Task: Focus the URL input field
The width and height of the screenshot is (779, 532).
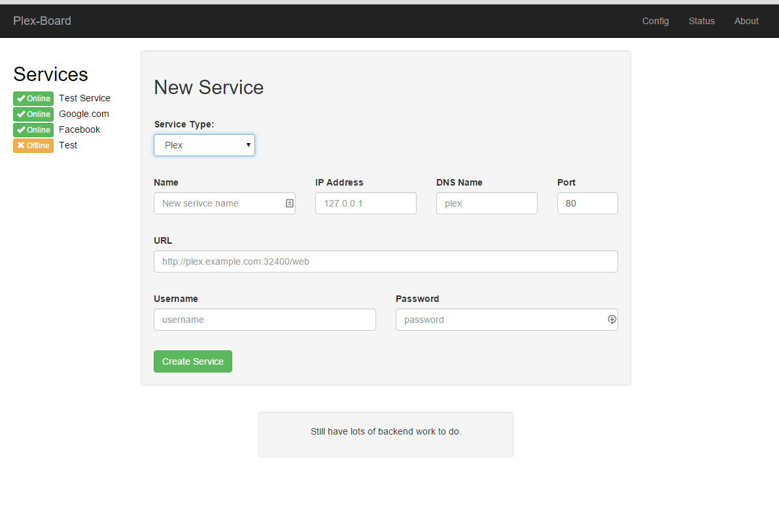Action: tap(386, 261)
